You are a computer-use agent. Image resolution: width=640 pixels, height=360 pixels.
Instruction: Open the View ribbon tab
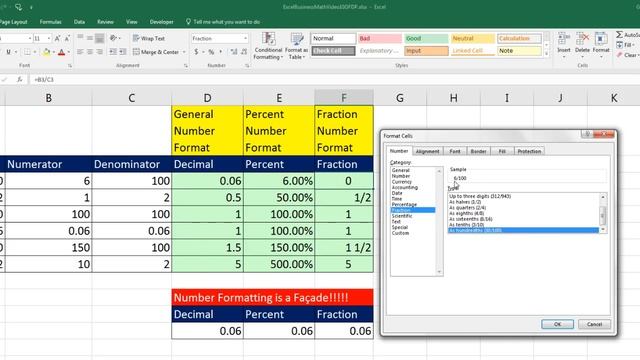pyautogui.click(x=131, y=22)
